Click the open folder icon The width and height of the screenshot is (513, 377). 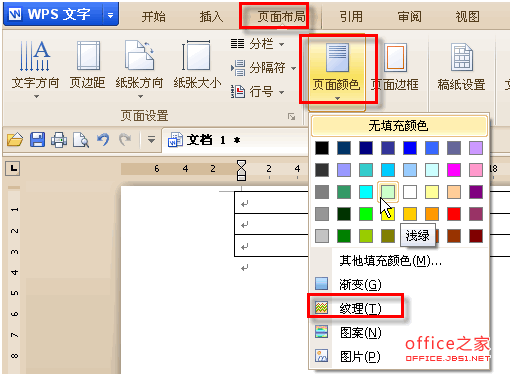[15, 140]
